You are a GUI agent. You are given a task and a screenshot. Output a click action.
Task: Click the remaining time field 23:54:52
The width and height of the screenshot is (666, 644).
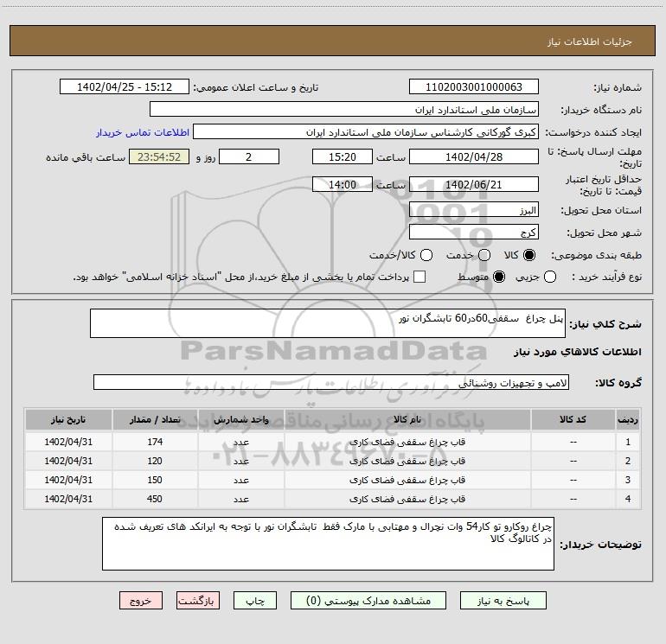pos(159,156)
